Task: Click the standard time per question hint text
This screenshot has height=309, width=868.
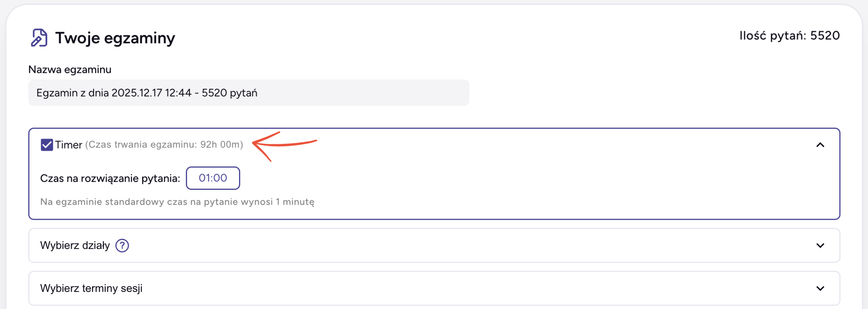Action: point(177,202)
